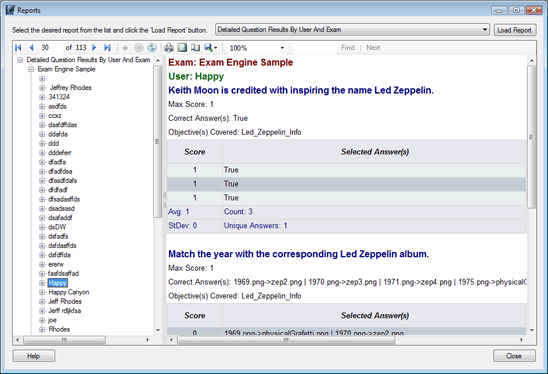The width and height of the screenshot is (548, 374).
Task: Expand the 341324 tree node
Action: pyautogui.click(x=42, y=97)
